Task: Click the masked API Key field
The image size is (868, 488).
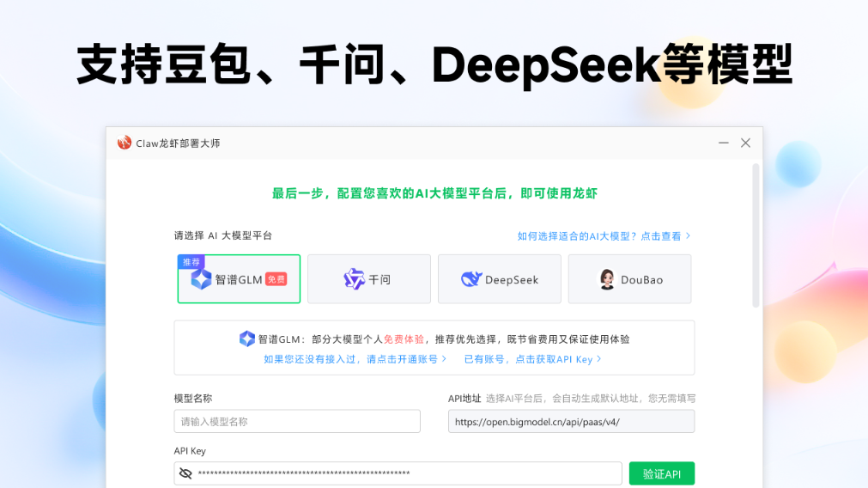Action: point(398,473)
